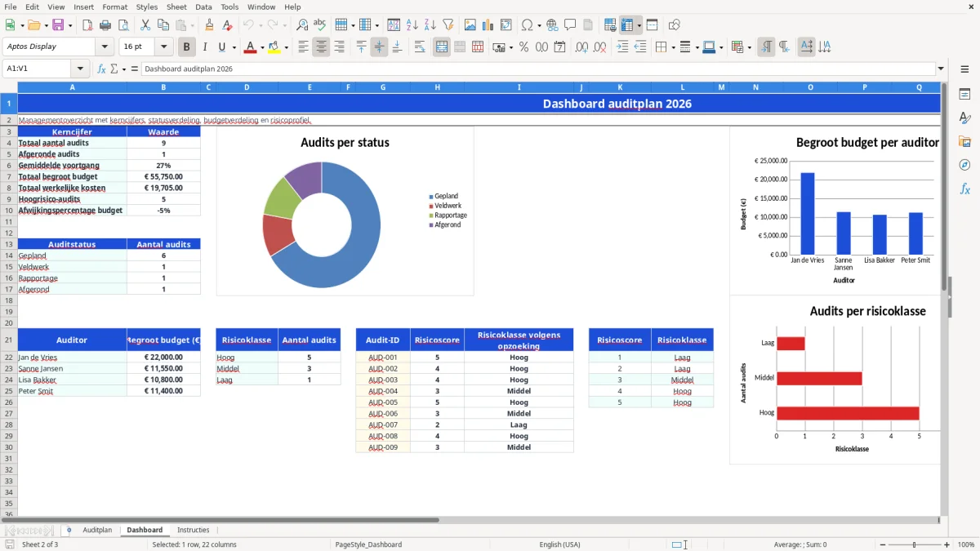980x551 pixels.
Task: Click the 100% zoom level
Action: pyautogui.click(x=965, y=544)
